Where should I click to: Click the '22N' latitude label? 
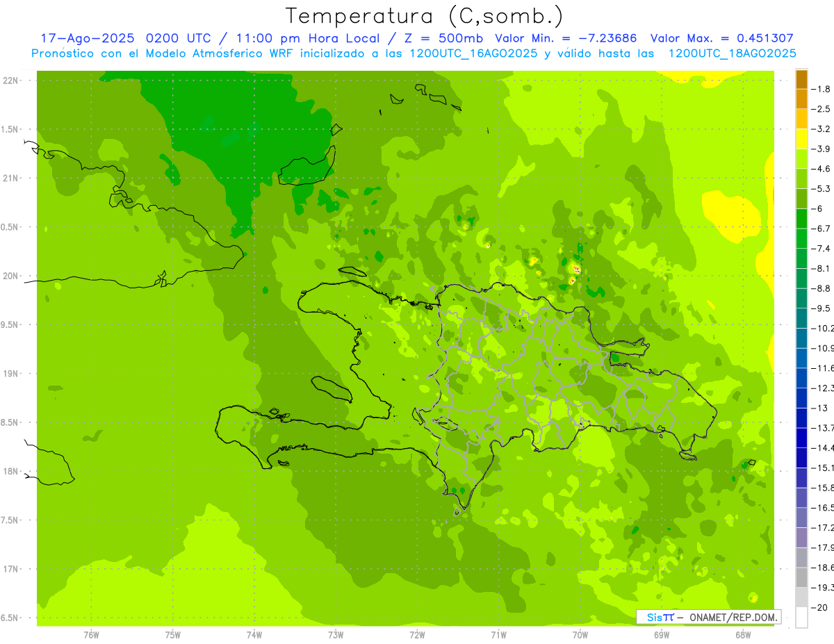coord(10,81)
